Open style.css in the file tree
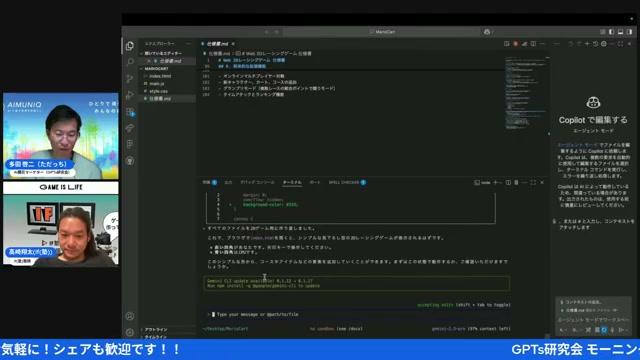Image resolution: width=640 pixels, height=360 pixels. pyautogui.click(x=158, y=91)
